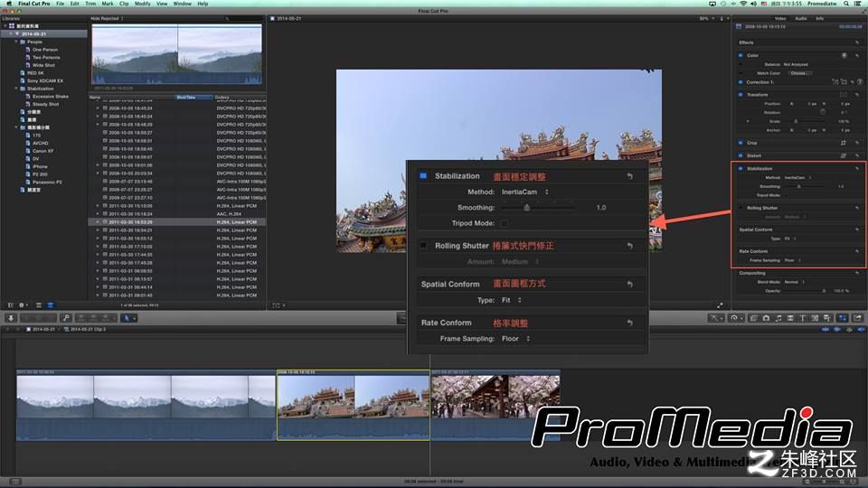Open the Spatial Conform Type Fit dropdown
Screen dimensions: 868x488
[512, 300]
